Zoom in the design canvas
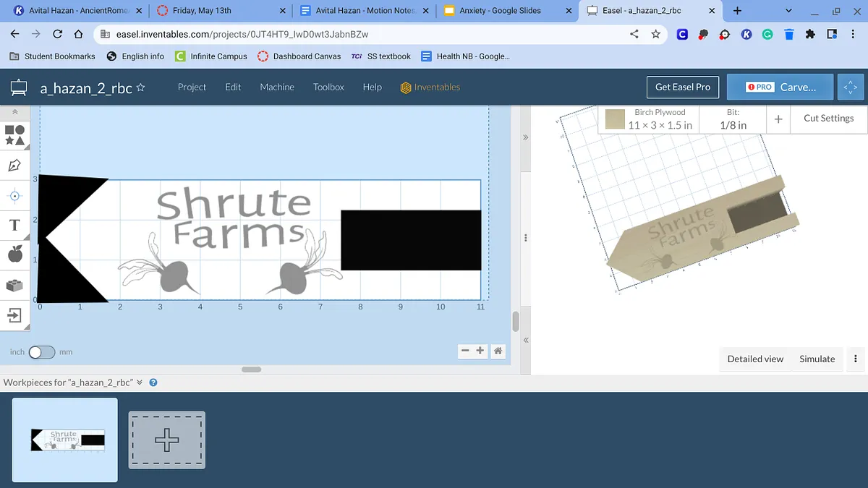868x488 pixels. click(480, 351)
